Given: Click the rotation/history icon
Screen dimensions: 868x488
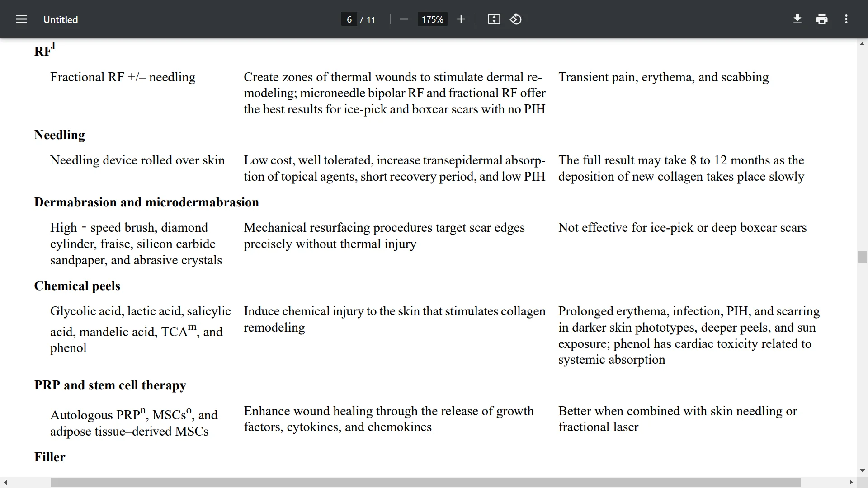Looking at the screenshot, I should [x=515, y=19].
